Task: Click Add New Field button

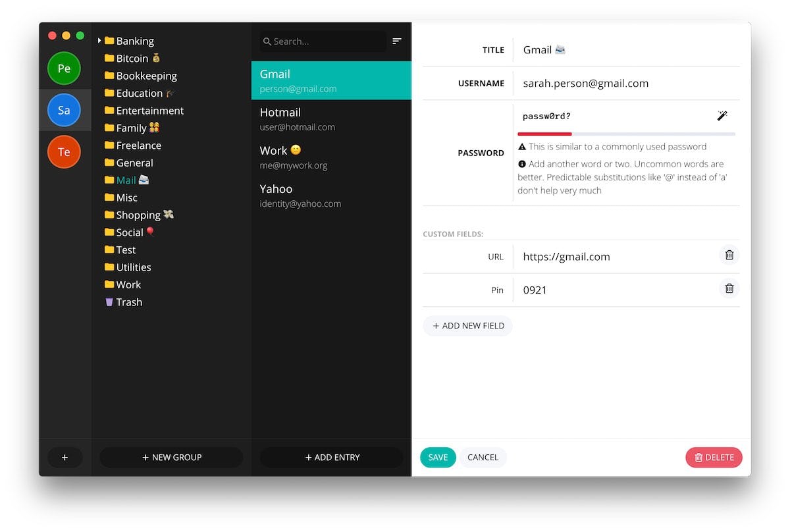Action: [467, 326]
